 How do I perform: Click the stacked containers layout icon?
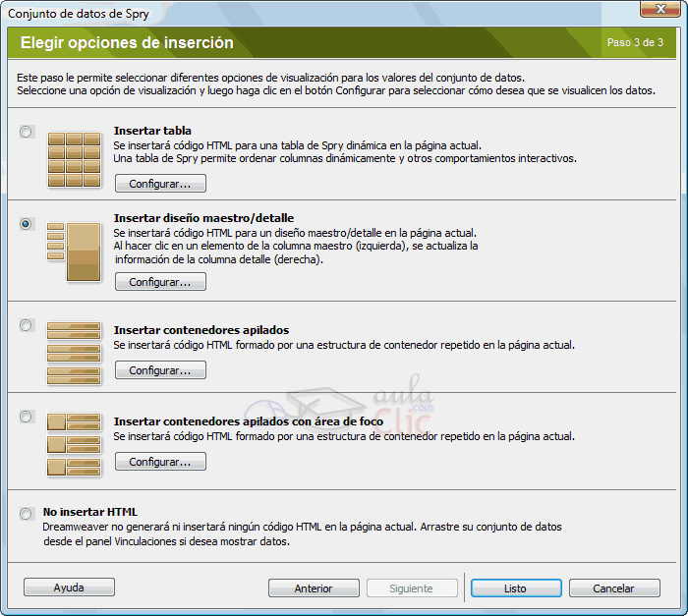coord(74,352)
